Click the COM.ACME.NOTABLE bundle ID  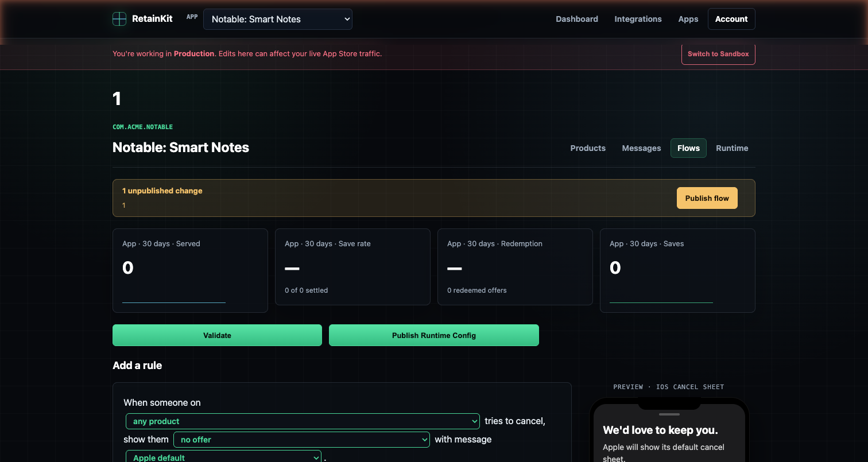coord(142,127)
